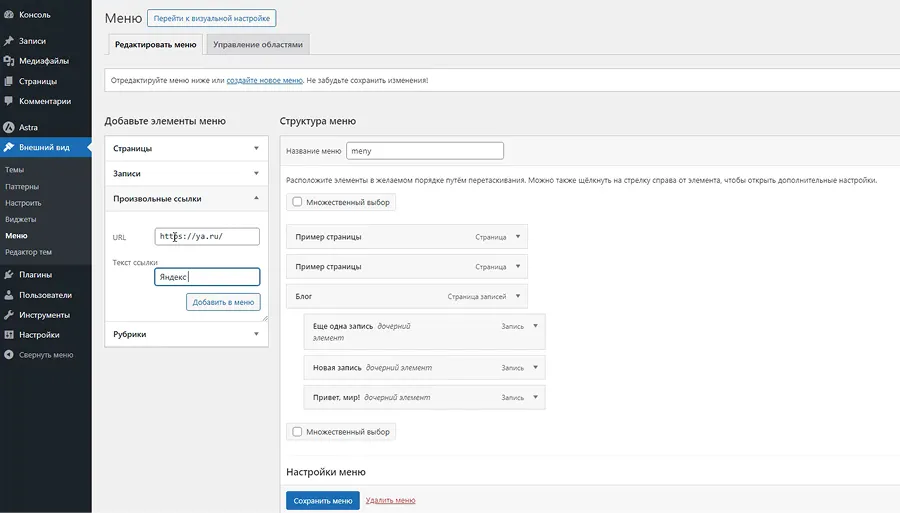Open Виджеты submenu item
Screen dimensions: 900x513
click(21, 219)
